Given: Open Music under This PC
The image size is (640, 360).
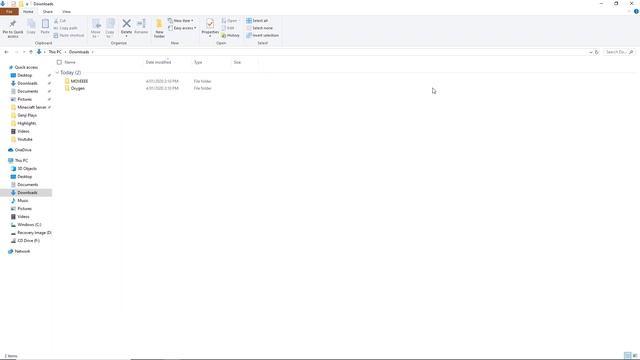Looking at the screenshot, I should tap(23, 200).
